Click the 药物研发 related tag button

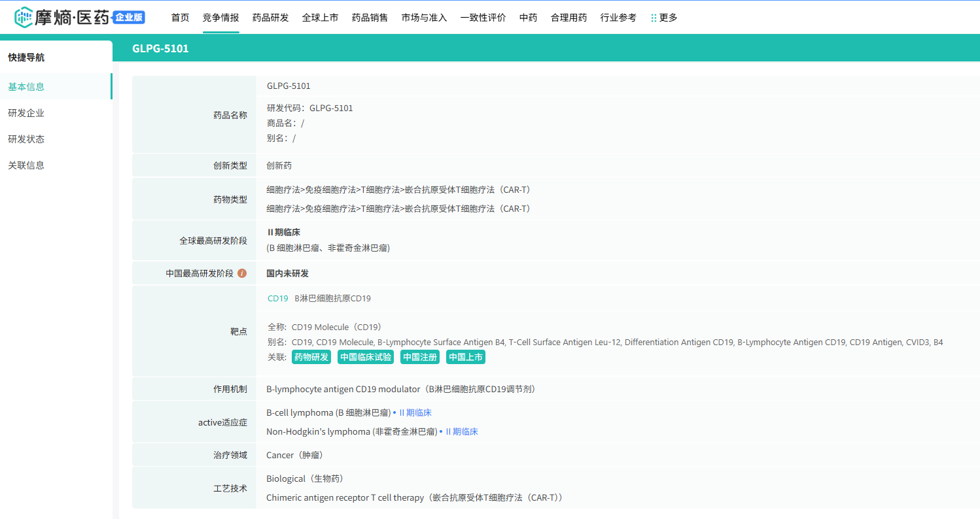[x=311, y=357]
